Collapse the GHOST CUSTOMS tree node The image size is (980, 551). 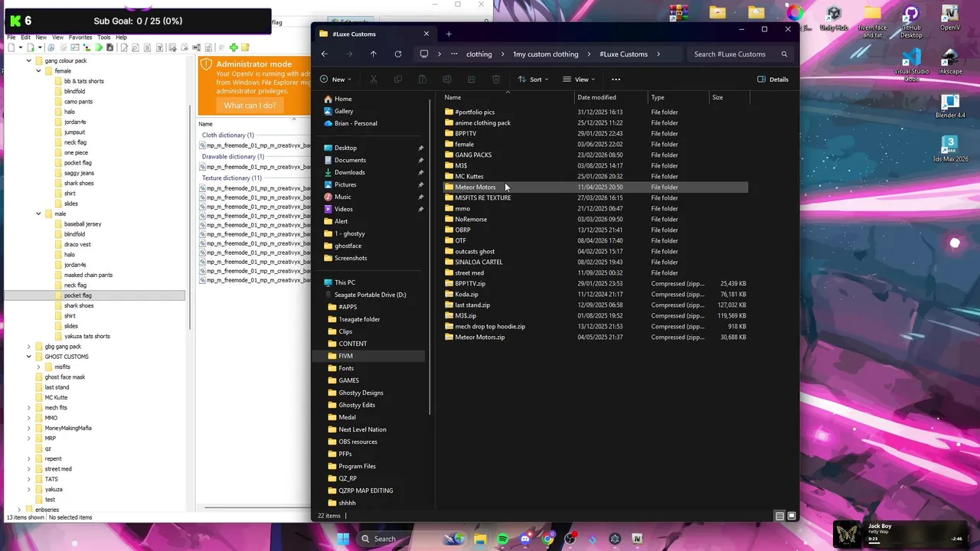(x=29, y=357)
